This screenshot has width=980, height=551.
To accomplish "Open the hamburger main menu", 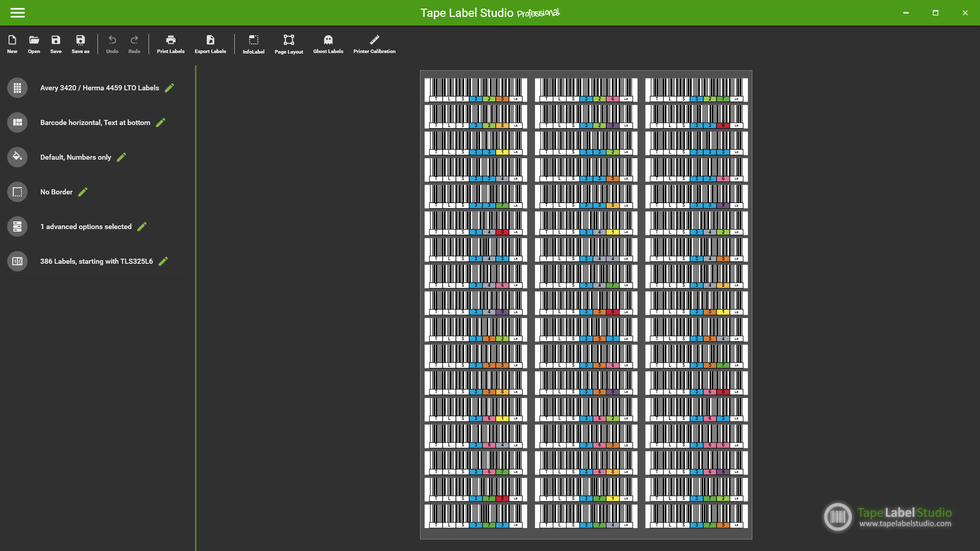I will point(17,13).
